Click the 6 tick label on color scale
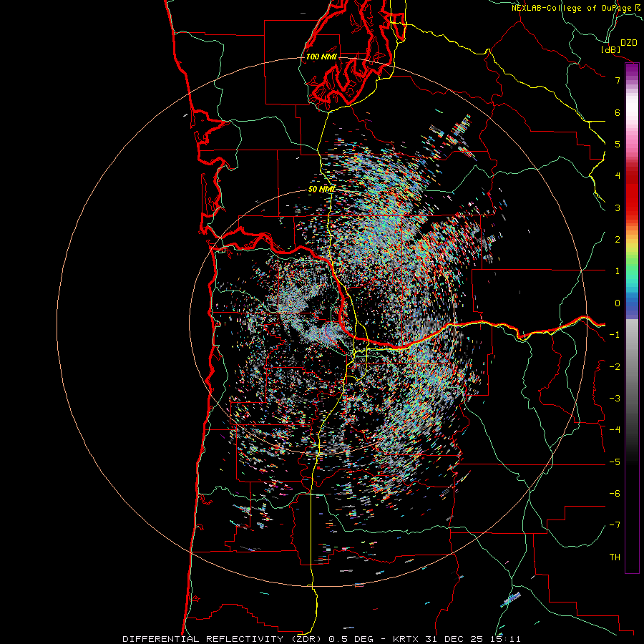644x644 pixels. pyautogui.click(x=618, y=112)
